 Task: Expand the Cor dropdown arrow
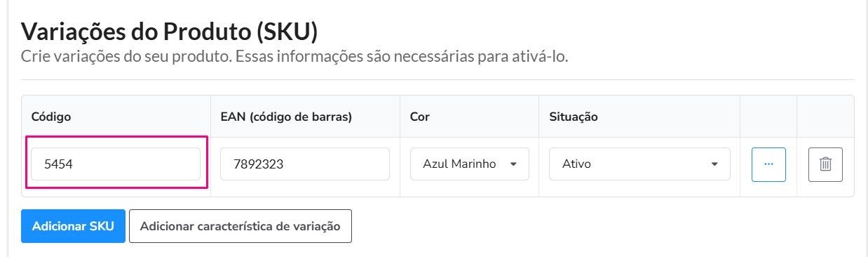pos(513,164)
